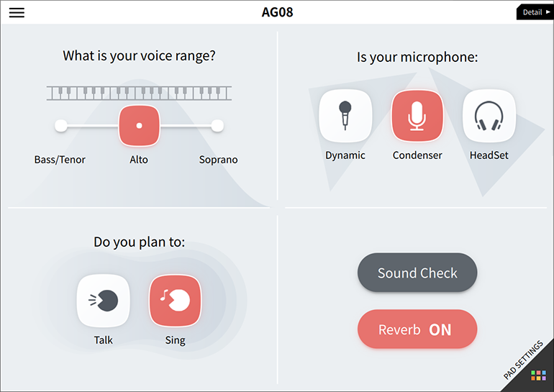Select the Condenser microphone icon
This screenshot has width=554, height=392.
point(417,116)
